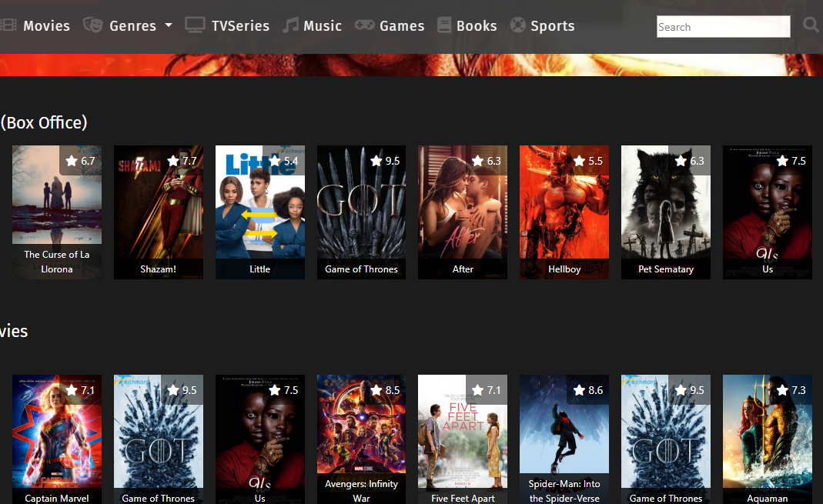
Task: Go to the Music section
Action: tap(323, 25)
